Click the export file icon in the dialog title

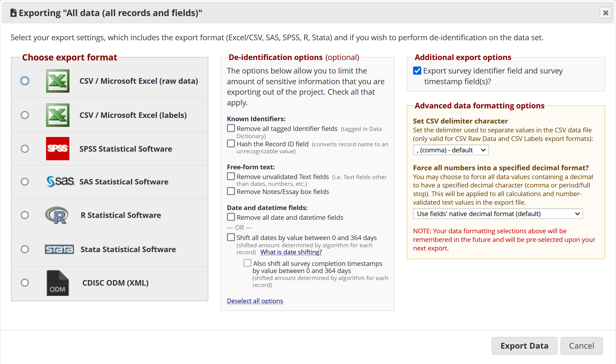click(13, 13)
